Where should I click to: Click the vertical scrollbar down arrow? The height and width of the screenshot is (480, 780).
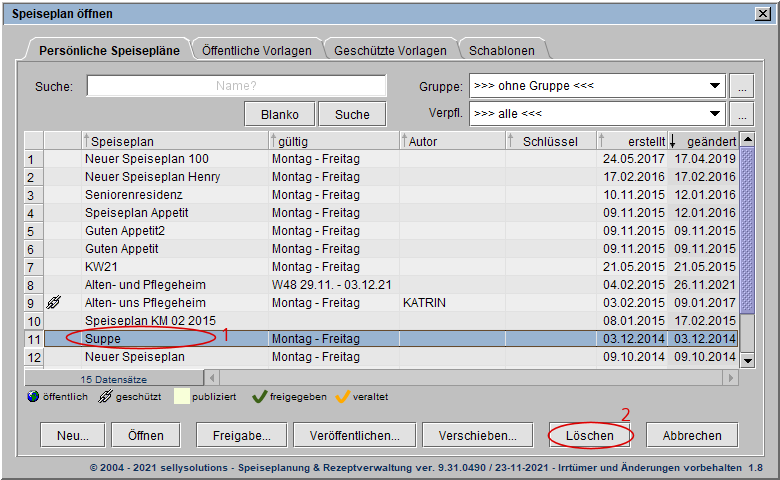(x=746, y=359)
